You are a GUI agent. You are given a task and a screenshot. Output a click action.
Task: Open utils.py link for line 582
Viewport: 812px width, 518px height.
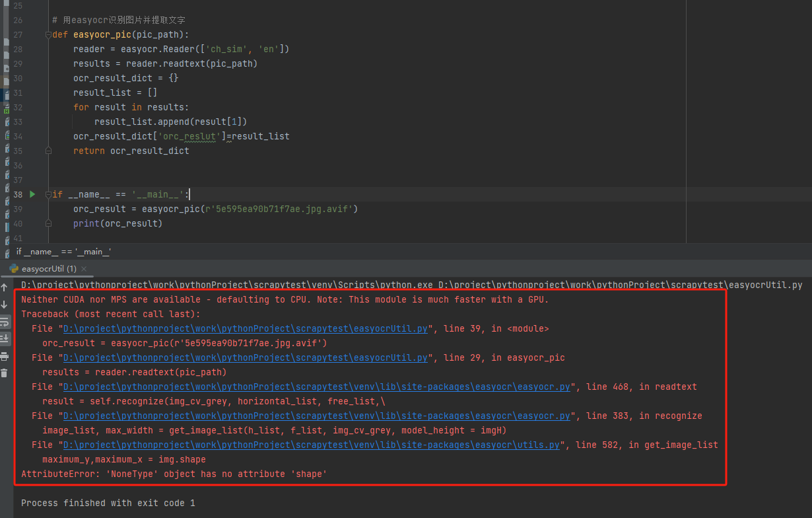[x=311, y=445]
